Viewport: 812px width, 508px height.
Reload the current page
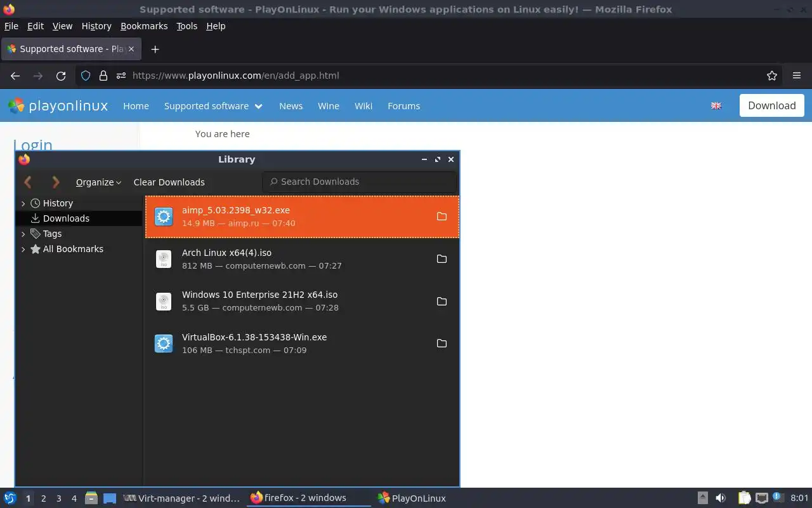pyautogui.click(x=61, y=76)
